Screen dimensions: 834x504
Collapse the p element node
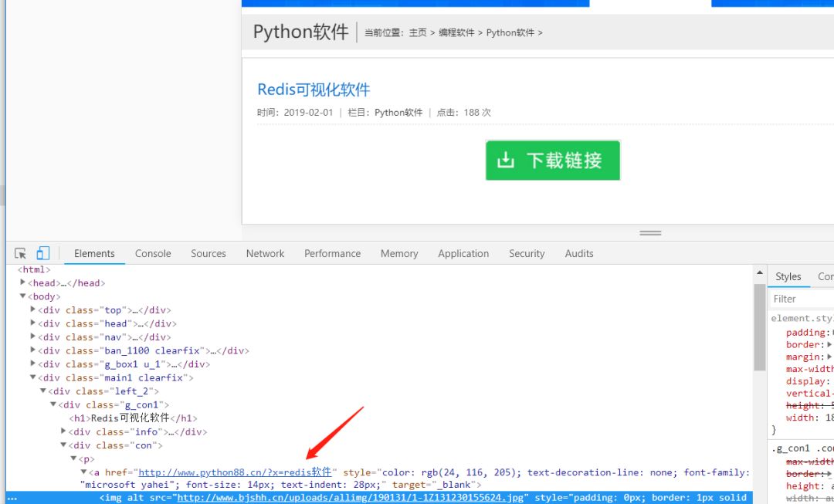73,458
